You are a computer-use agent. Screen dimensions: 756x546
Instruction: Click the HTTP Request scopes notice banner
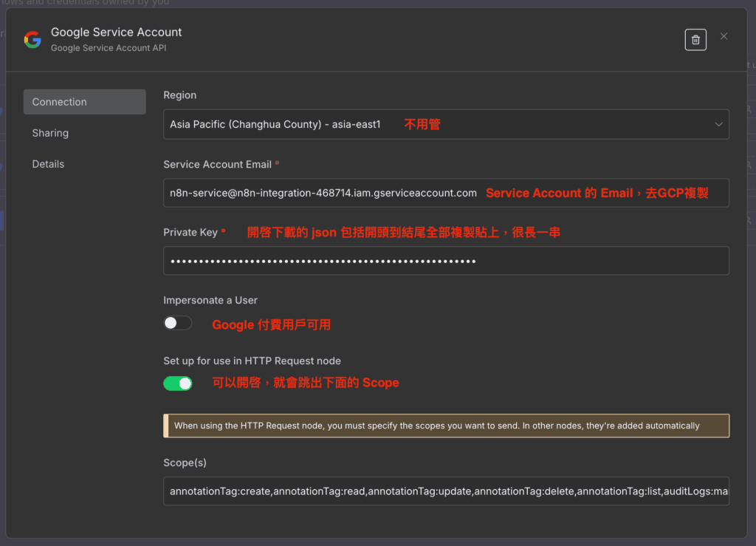tap(446, 426)
